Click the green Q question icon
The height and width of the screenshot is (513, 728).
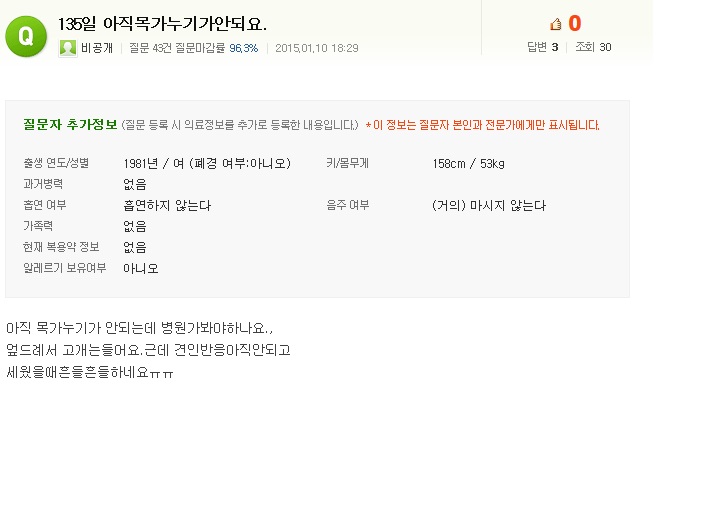26,37
